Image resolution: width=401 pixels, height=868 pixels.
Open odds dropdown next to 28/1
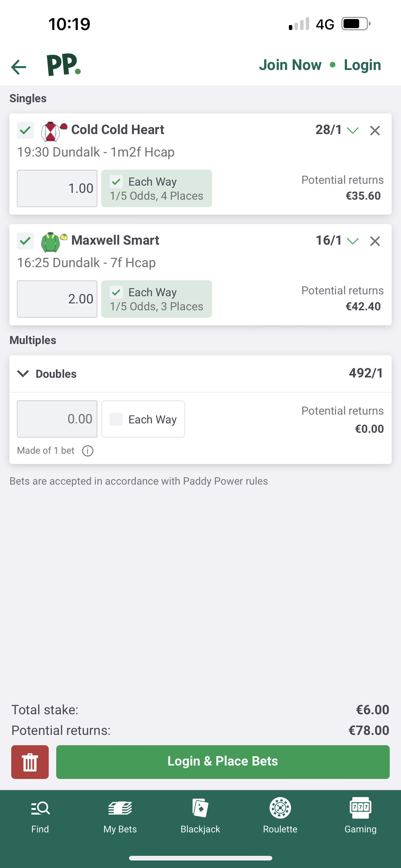tap(353, 130)
